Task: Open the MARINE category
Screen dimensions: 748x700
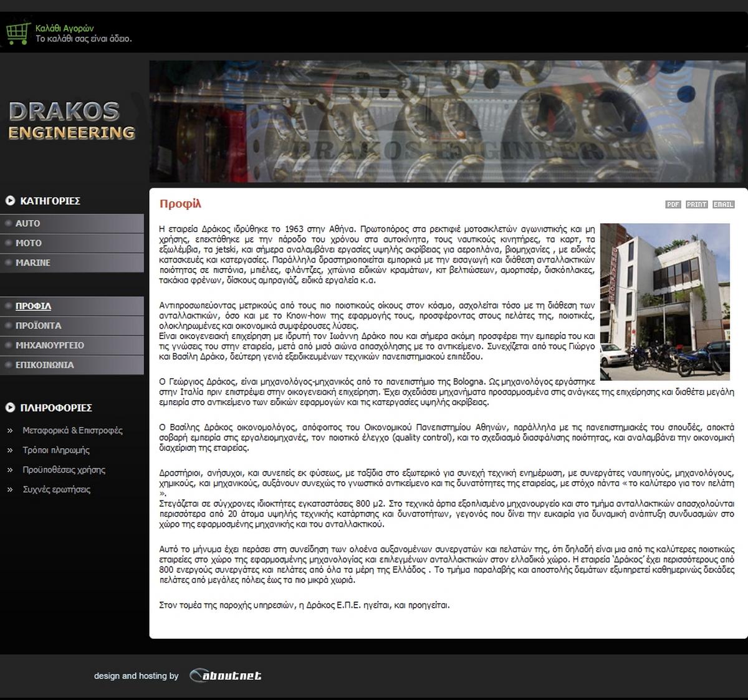Action: (72, 263)
